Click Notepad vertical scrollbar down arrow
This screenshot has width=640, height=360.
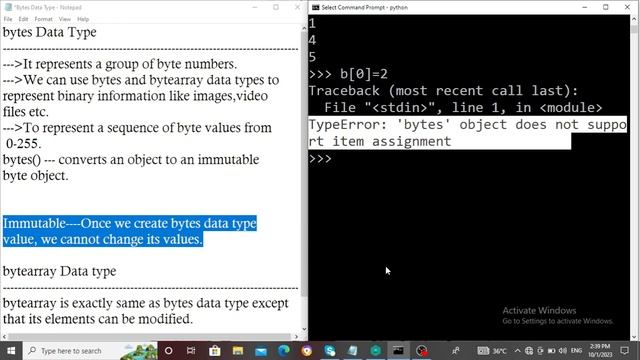(304, 329)
